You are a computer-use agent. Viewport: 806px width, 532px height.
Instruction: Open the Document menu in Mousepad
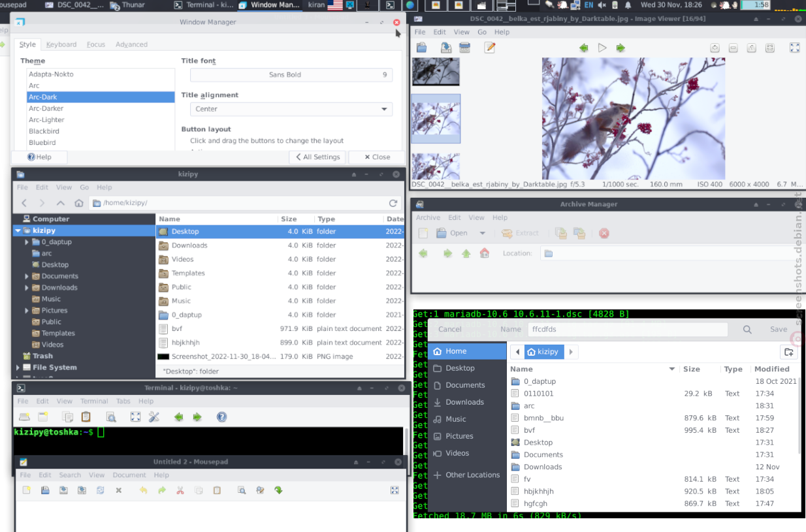[129, 475]
